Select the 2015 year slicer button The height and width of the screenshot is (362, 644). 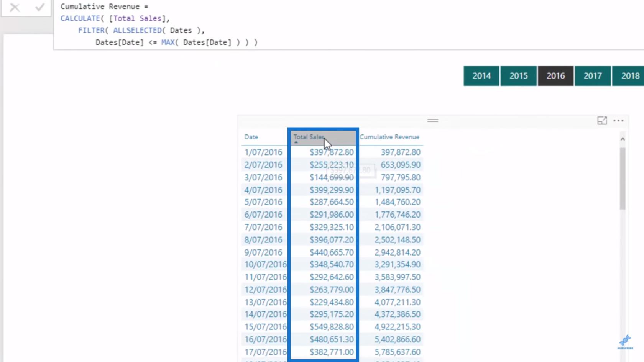(518, 76)
